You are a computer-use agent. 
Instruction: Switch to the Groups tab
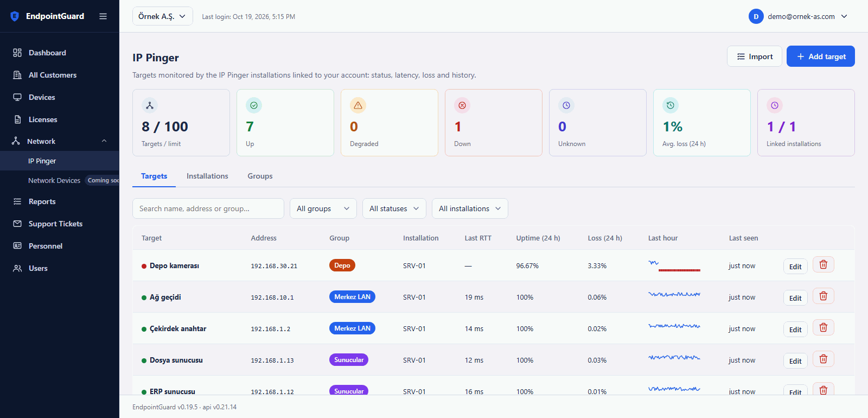click(260, 176)
